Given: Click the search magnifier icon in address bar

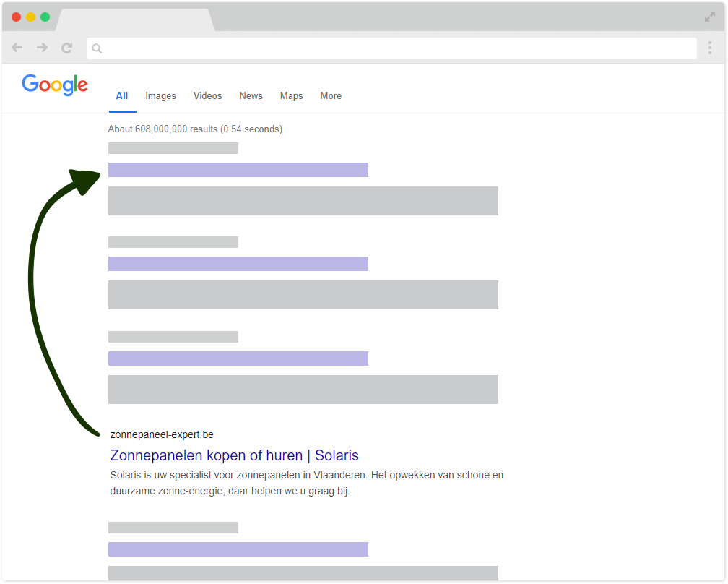Looking at the screenshot, I should pyautogui.click(x=97, y=48).
